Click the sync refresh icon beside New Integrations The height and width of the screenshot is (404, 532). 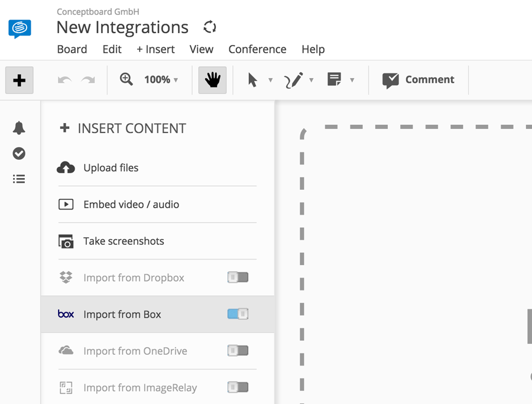(x=210, y=27)
